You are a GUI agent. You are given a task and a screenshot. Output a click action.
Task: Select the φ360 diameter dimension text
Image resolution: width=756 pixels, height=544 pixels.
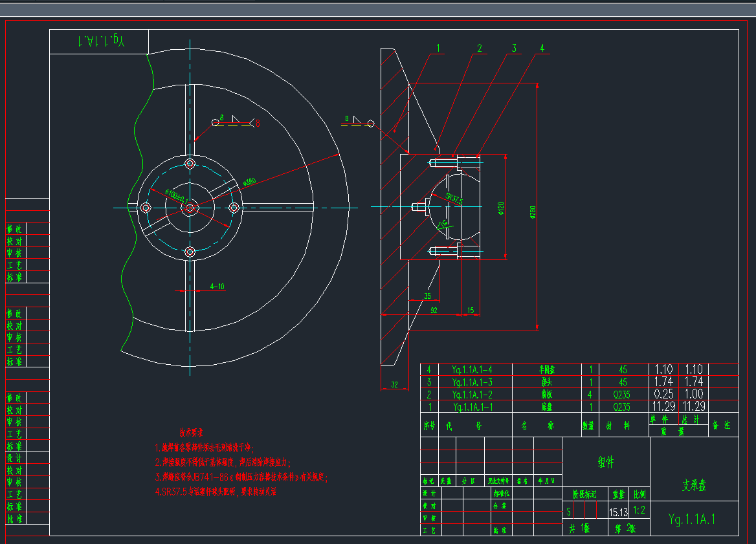250,183
